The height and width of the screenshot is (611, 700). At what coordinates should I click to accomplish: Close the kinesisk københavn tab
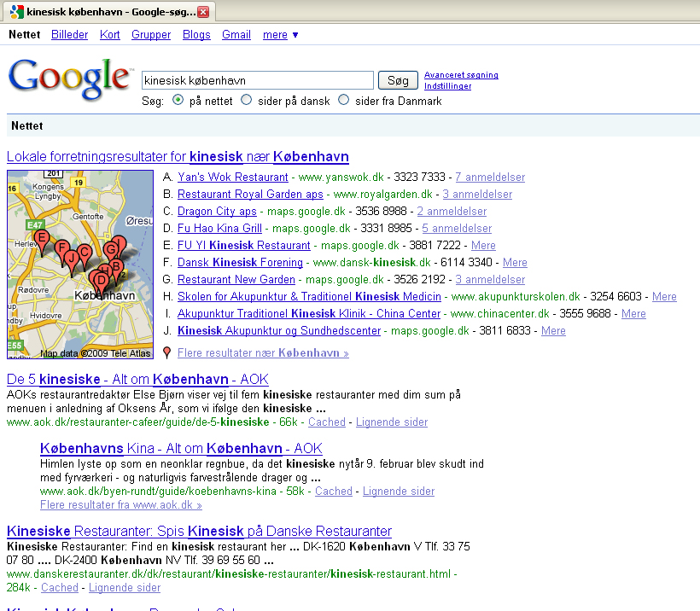pyautogui.click(x=203, y=12)
